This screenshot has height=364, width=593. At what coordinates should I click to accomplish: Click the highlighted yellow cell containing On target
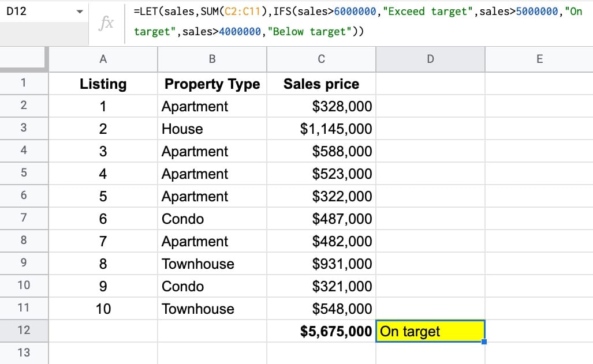click(x=430, y=331)
